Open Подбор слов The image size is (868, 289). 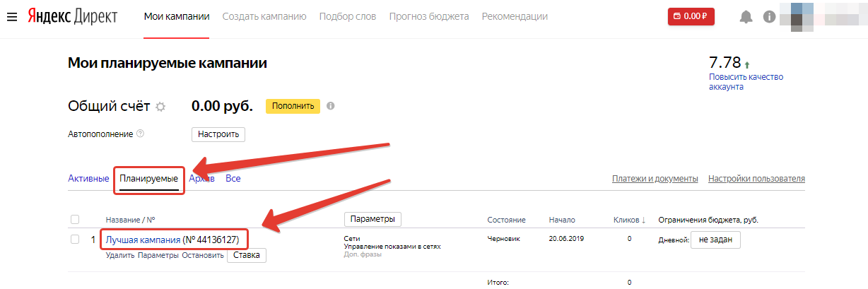point(348,16)
